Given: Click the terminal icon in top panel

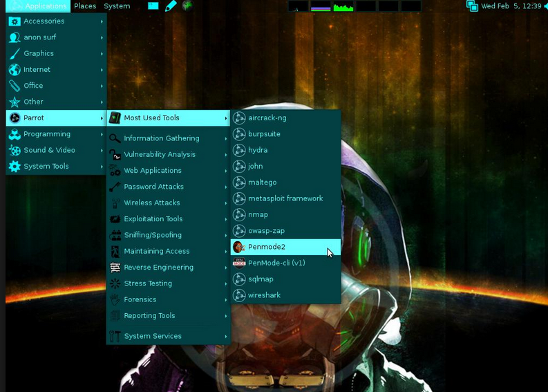Looking at the screenshot, I should point(153,6).
